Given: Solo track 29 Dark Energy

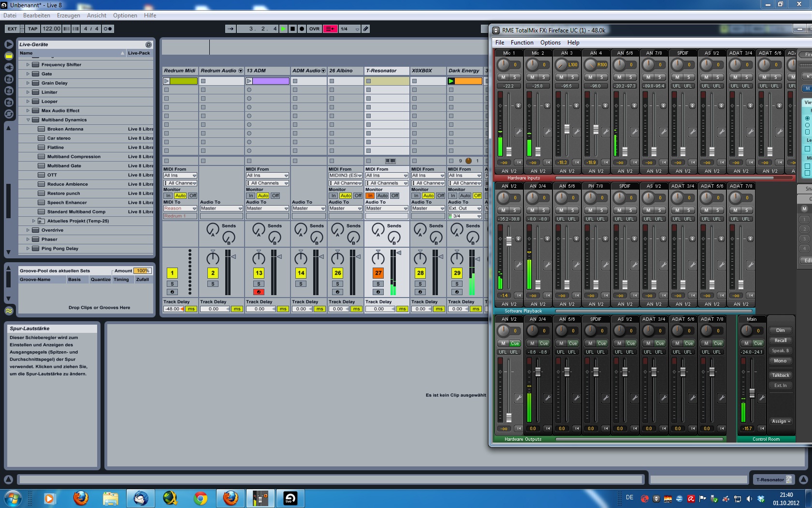Looking at the screenshot, I should click(457, 284).
